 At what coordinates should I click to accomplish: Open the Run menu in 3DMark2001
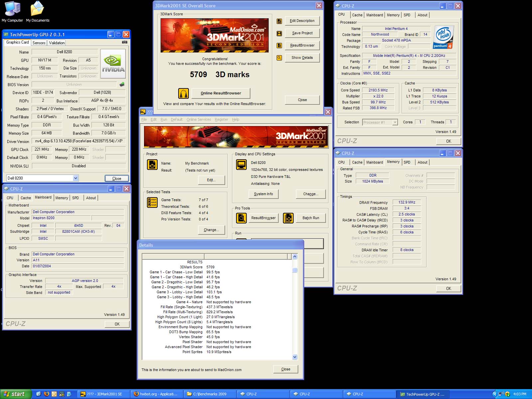(164, 119)
